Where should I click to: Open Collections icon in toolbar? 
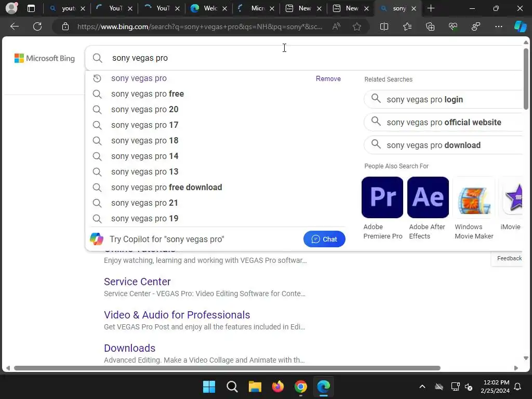coord(430,26)
